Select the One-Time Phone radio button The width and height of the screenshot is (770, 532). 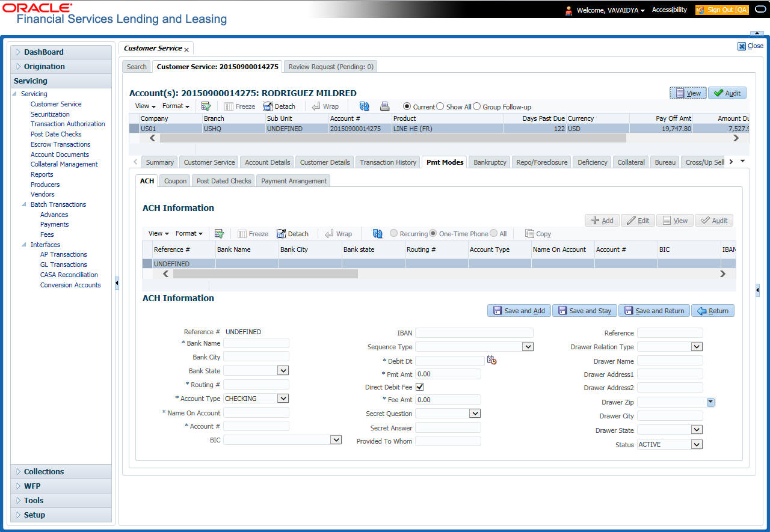coord(433,234)
